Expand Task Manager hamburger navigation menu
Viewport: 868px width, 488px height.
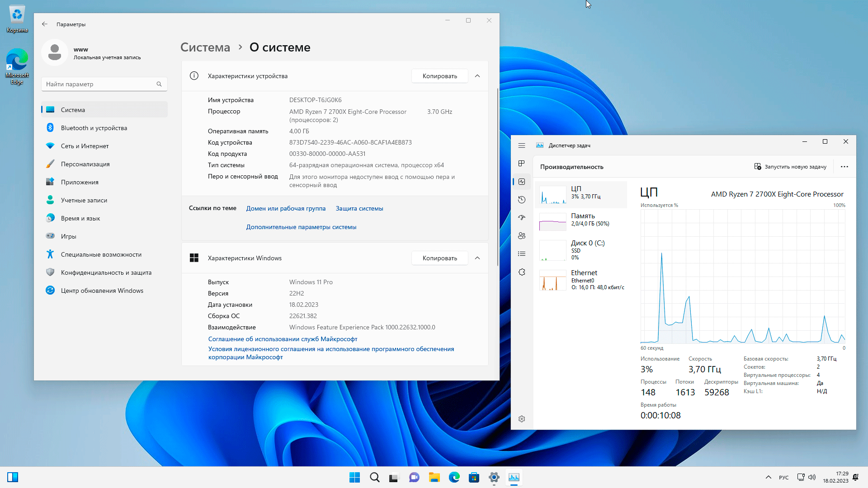[x=522, y=145]
